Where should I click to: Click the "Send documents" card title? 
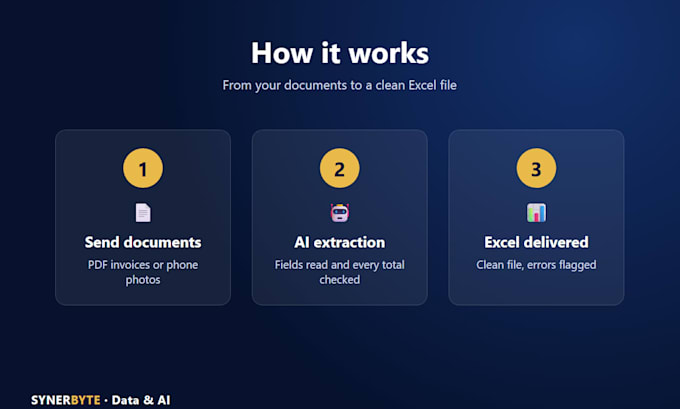(143, 242)
